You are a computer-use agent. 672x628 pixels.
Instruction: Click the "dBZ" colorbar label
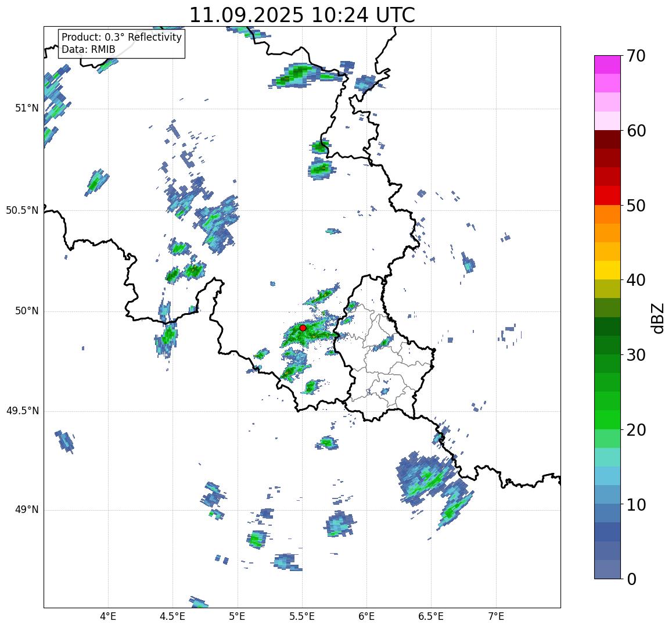pyautogui.click(x=656, y=318)
